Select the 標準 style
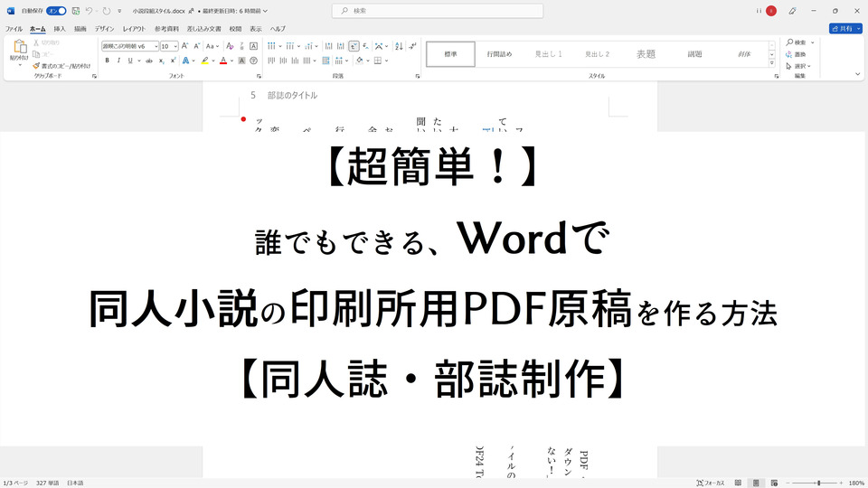The image size is (868, 488). 450,54
